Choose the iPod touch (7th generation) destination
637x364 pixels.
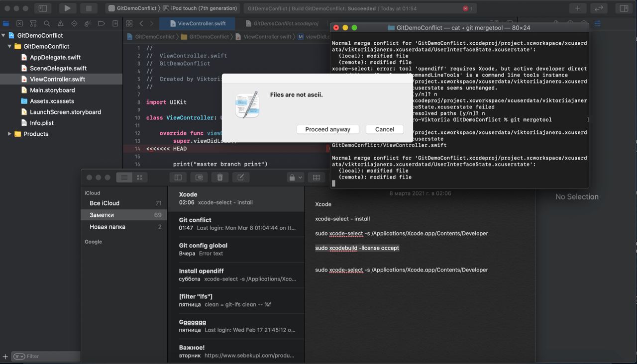pyautogui.click(x=200, y=8)
